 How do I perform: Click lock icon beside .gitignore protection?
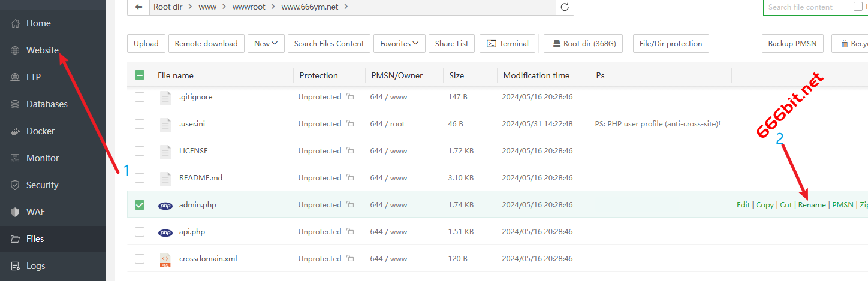(350, 97)
